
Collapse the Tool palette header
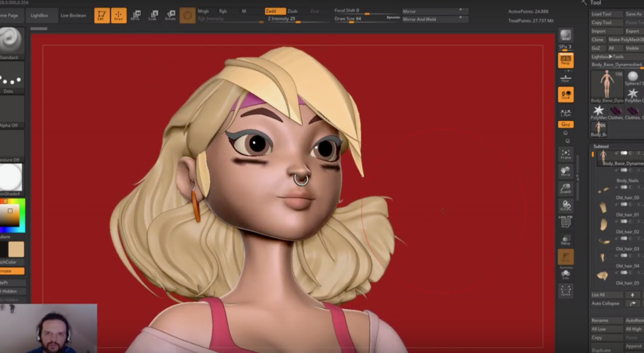point(596,3)
